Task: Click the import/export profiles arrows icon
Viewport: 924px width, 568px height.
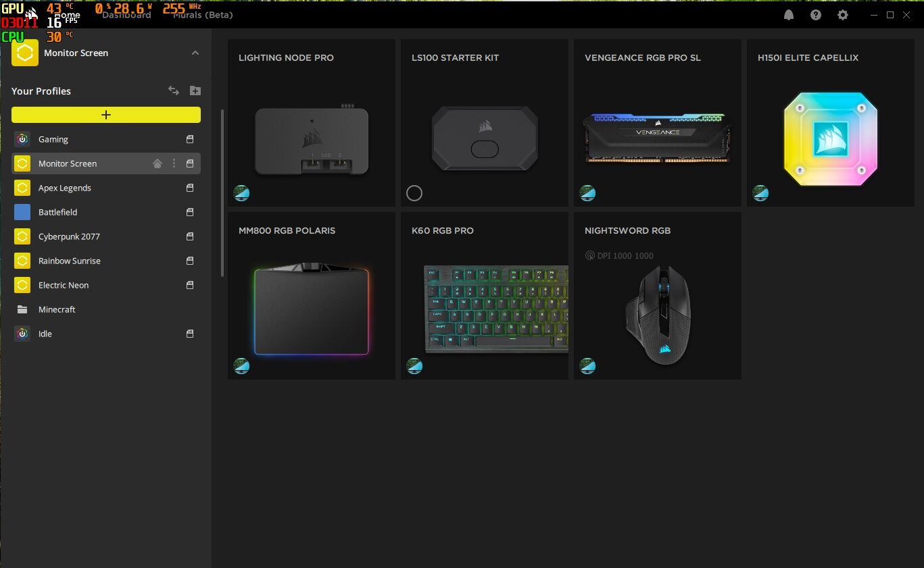Action: (174, 91)
